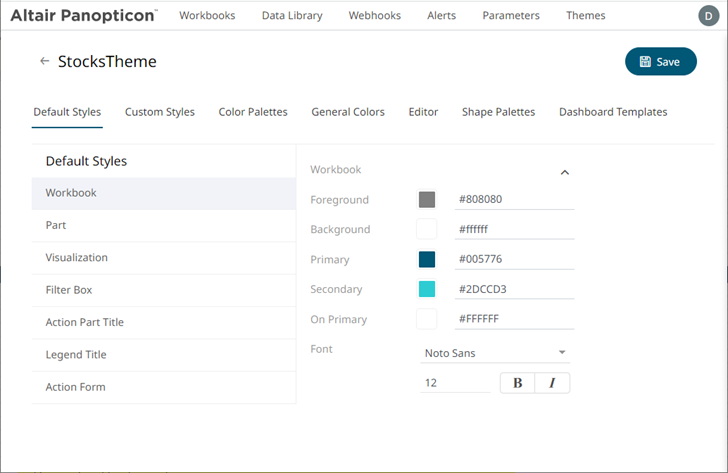Click the Foreground gray color swatch
This screenshot has height=473, width=728.
[427, 200]
